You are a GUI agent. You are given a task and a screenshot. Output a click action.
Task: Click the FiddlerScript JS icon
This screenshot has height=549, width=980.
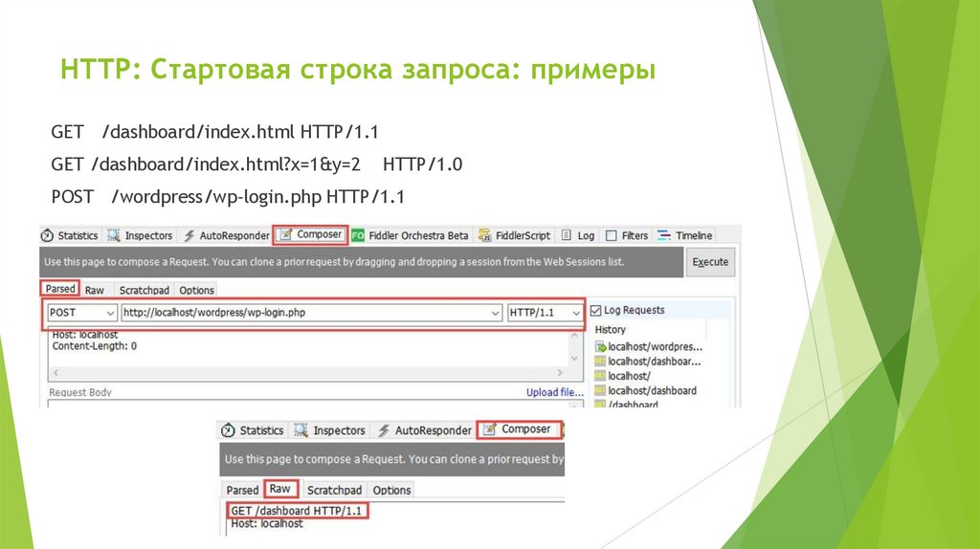(484, 235)
